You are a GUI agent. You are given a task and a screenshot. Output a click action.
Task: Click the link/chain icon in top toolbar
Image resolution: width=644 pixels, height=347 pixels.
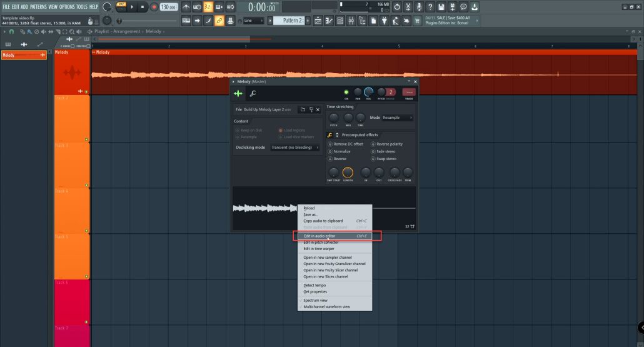(219, 21)
